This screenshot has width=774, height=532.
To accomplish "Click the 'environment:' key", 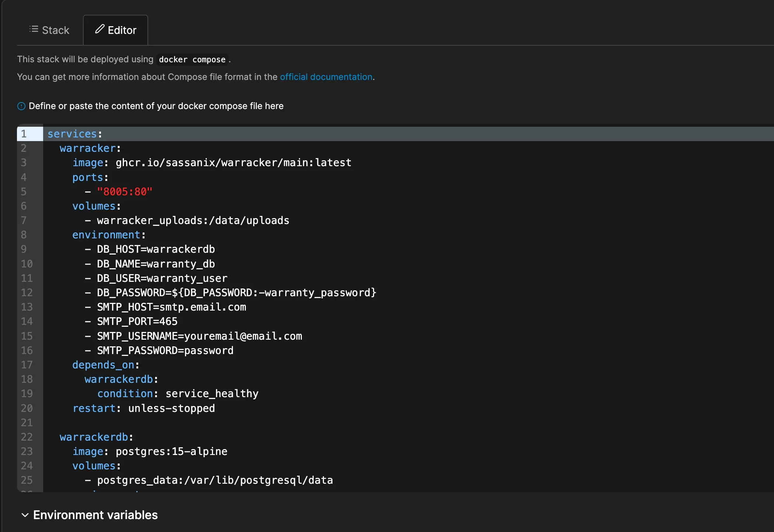I will (x=109, y=235).
